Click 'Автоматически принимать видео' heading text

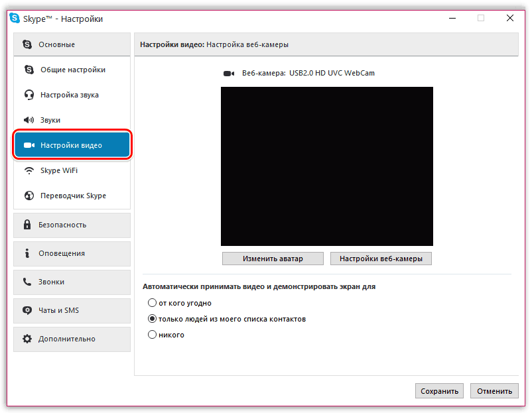pos(259,286)
